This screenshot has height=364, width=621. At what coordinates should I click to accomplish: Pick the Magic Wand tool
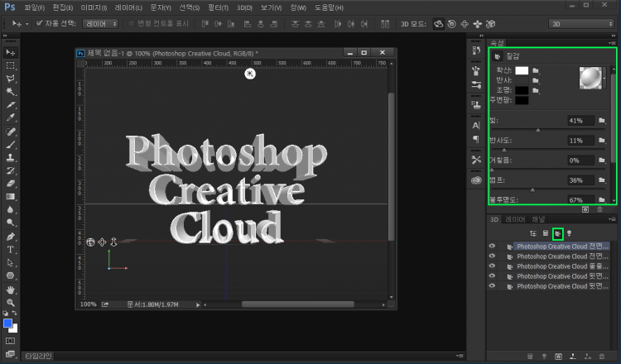pos(11,92)
